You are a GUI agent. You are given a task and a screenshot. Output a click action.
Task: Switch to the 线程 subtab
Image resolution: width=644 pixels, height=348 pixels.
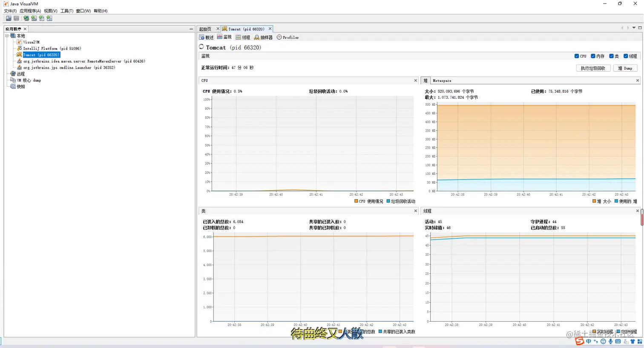pos(243,38)
